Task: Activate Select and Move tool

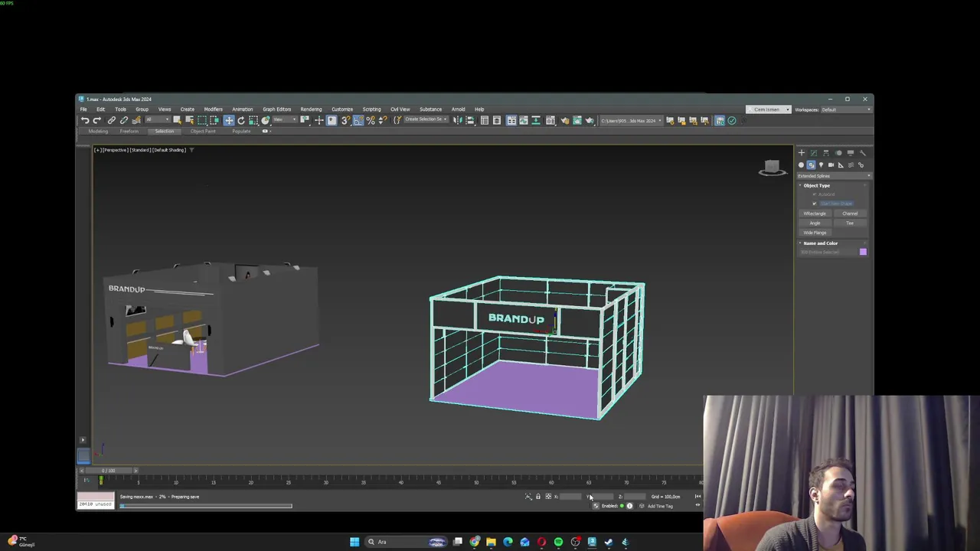Action: 229,120
